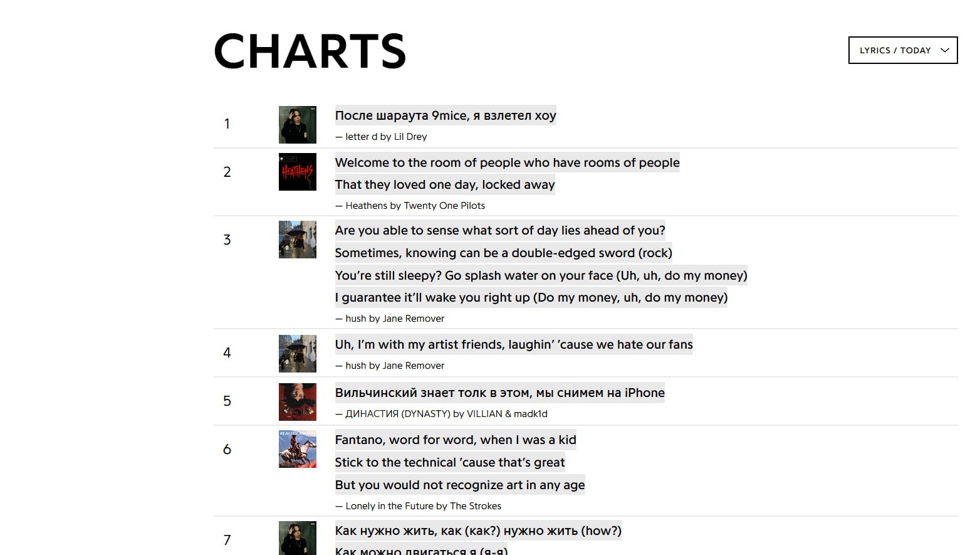Open the ДИНАСТИЯ (DYNASTY) album cover
980x555 pixels.
click(298, 402)
